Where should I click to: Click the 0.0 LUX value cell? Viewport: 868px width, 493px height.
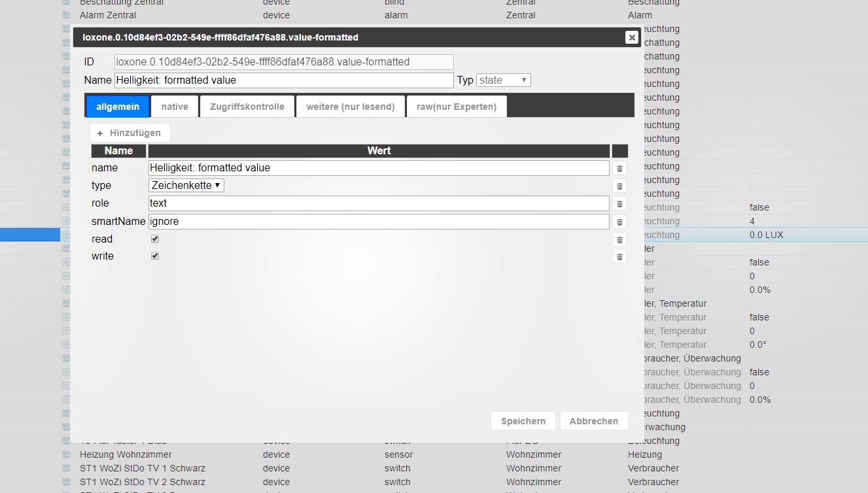pos(767,235)
